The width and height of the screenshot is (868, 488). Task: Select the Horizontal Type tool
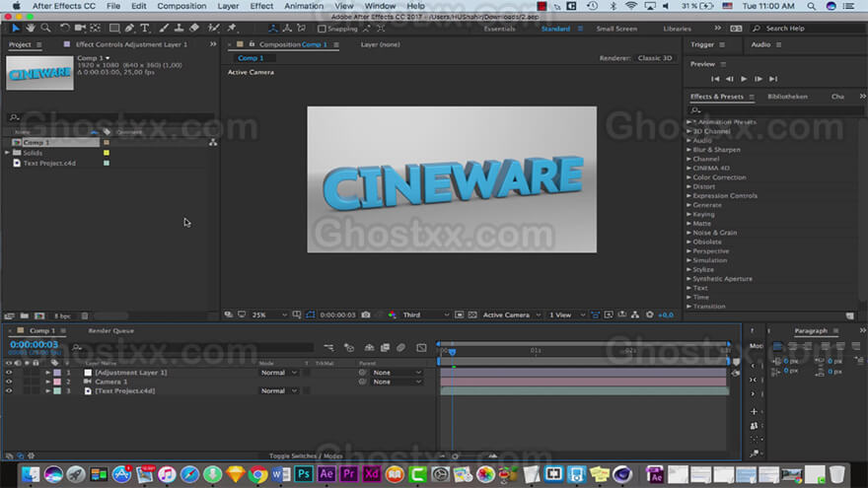(x=145, y=28)
